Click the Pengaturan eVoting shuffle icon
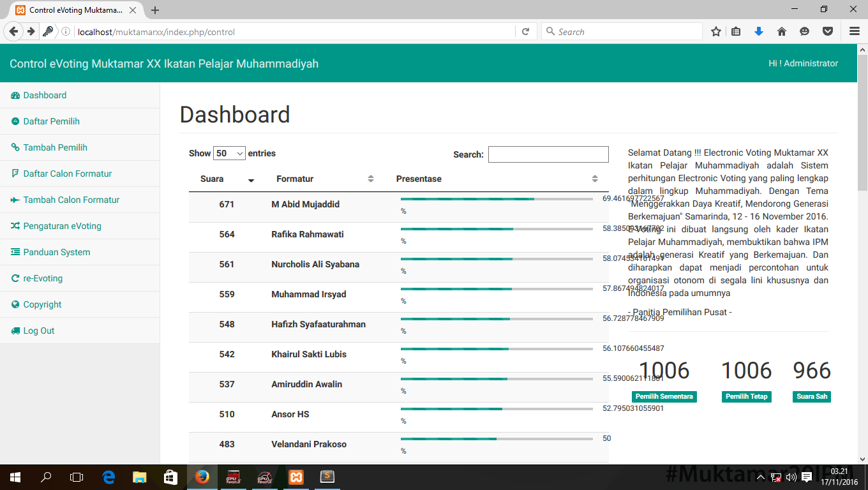868x490 pixels. pos(15,226)
